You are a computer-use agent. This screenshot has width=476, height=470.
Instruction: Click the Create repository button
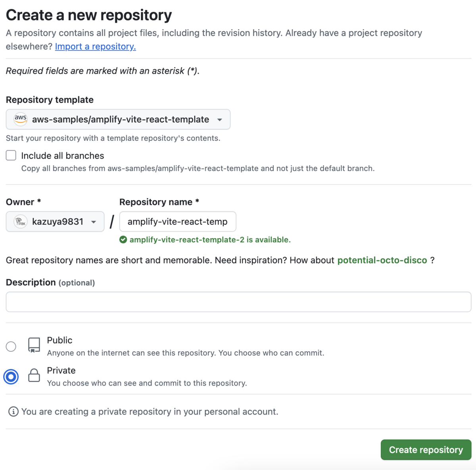point(426,450)
